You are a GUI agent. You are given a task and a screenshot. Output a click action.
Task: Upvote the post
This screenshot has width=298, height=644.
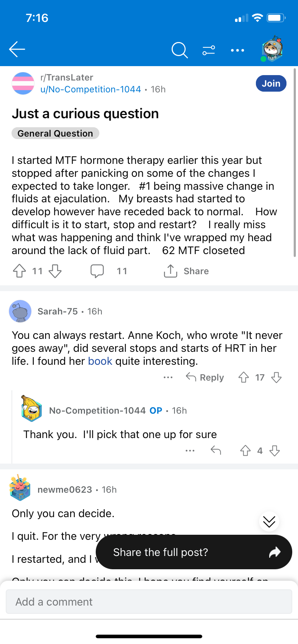pyautogui.click(x=19, y=271)
